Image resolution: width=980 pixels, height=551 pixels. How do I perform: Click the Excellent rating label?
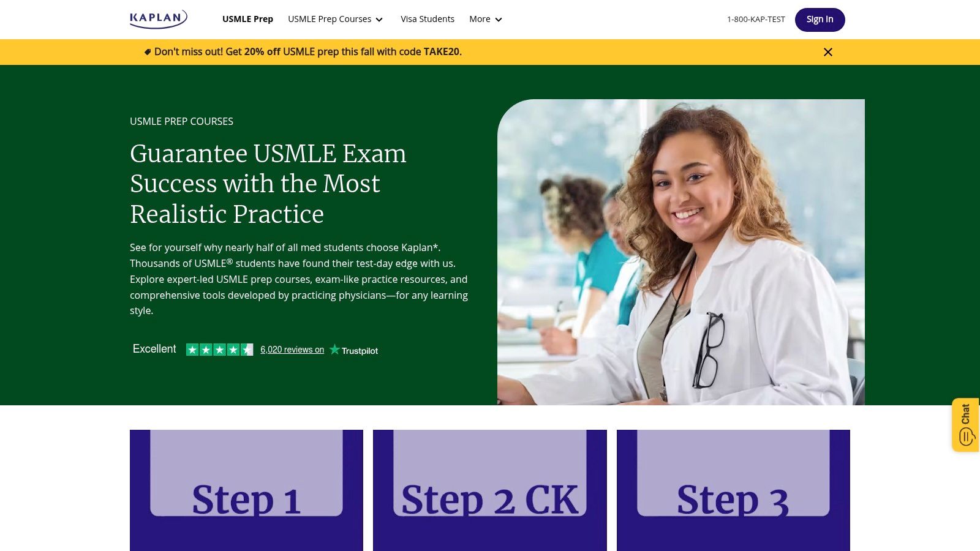pos(154,349)
